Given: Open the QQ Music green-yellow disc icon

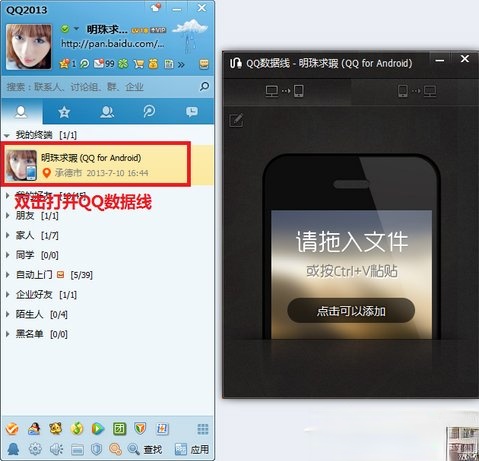Looking at the screenshot, I should pos(77,429).
